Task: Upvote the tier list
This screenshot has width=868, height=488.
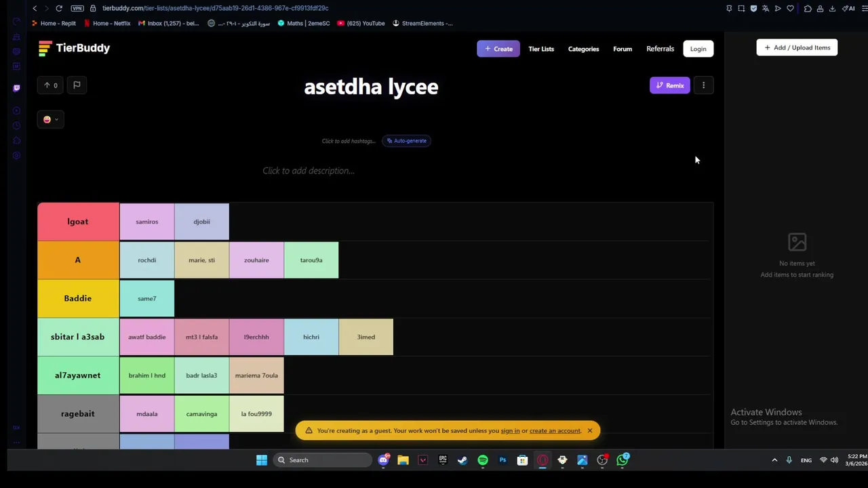Action: (51, 85)
